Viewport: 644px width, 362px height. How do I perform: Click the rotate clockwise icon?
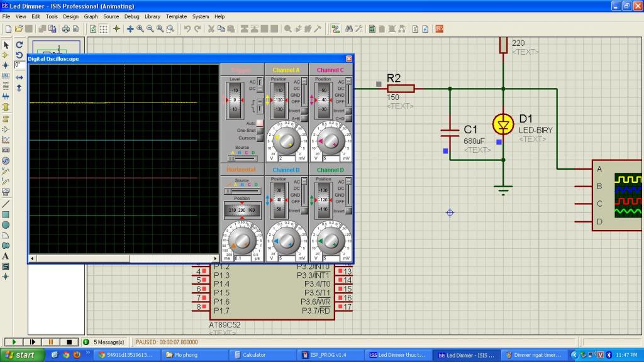pyautogui.click(x=19, y=45)
